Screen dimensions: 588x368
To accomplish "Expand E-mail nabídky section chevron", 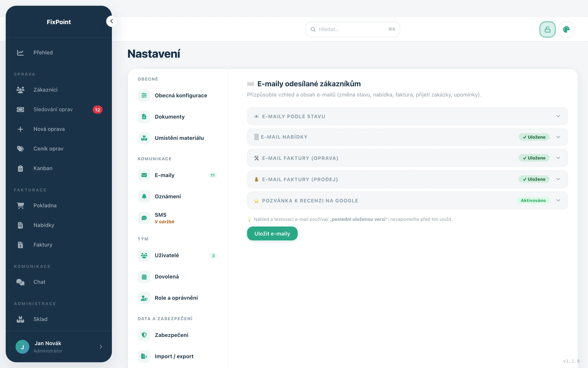I will click(x=558, y=137).
